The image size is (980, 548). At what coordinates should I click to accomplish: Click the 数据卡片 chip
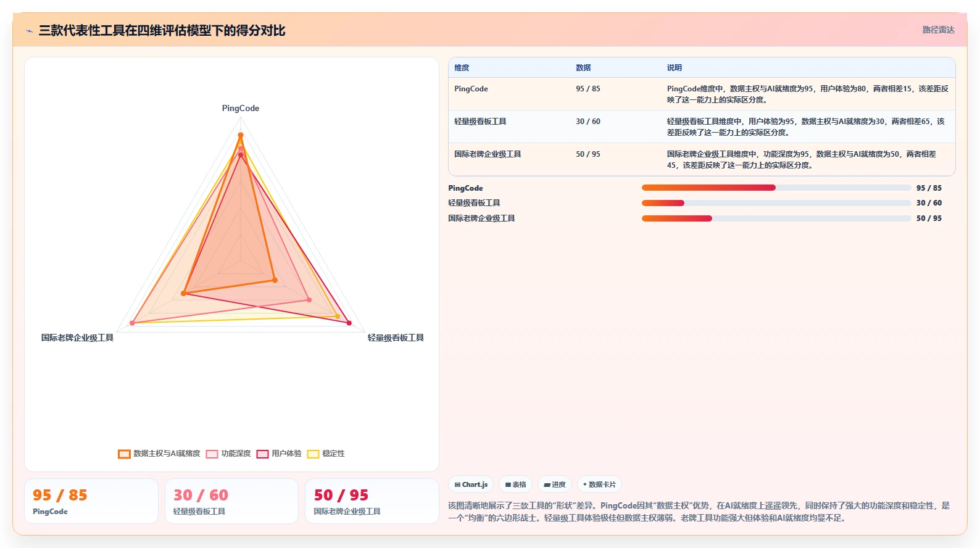pyautogui.click(x=599, y=484)
